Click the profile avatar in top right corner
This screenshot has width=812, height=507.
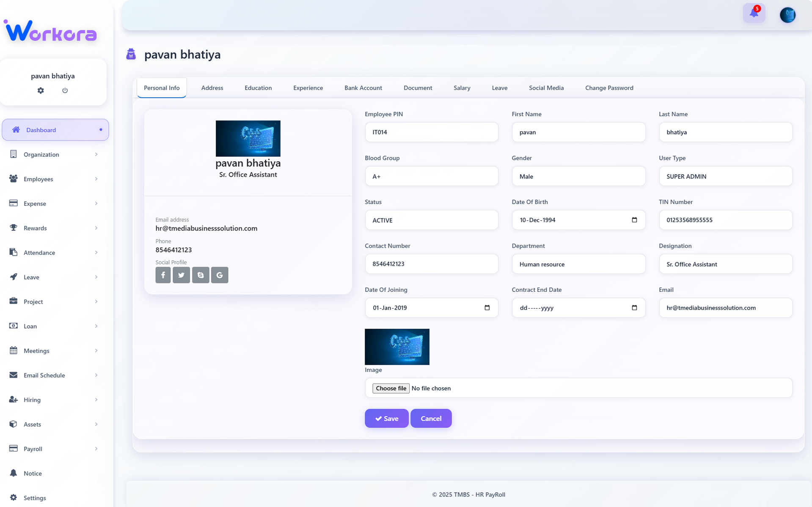coord(787,14)
